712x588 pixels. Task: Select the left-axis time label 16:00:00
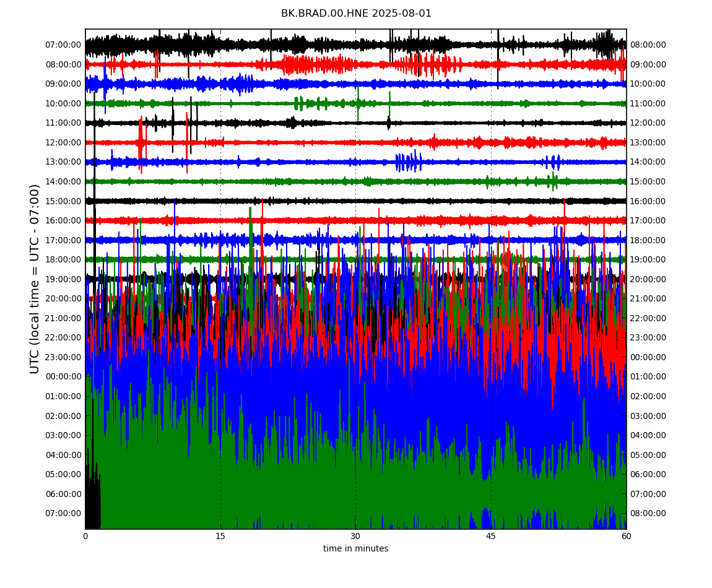[64, 221]
